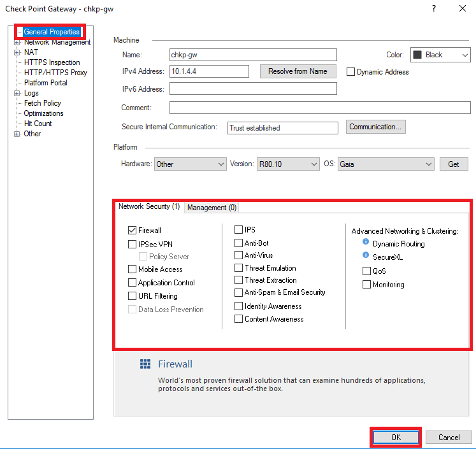Click the Dynamic Routing info icon
The height and width of the screenshot is (449, 476).
366,242
